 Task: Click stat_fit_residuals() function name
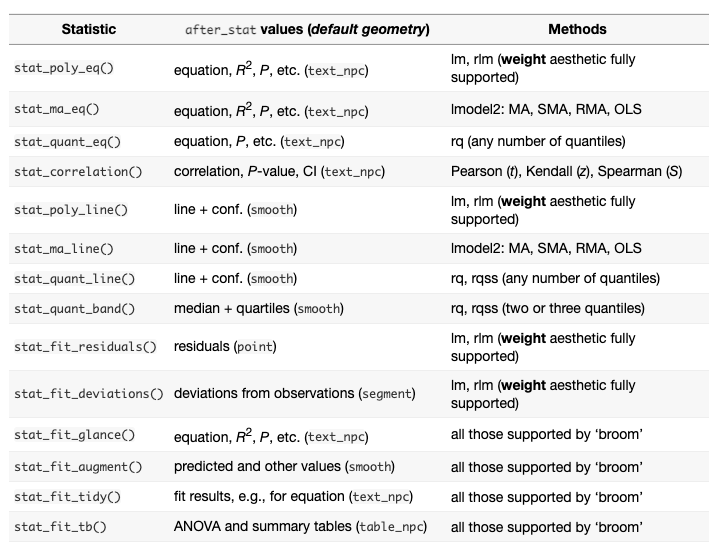[x=85, y=347]
